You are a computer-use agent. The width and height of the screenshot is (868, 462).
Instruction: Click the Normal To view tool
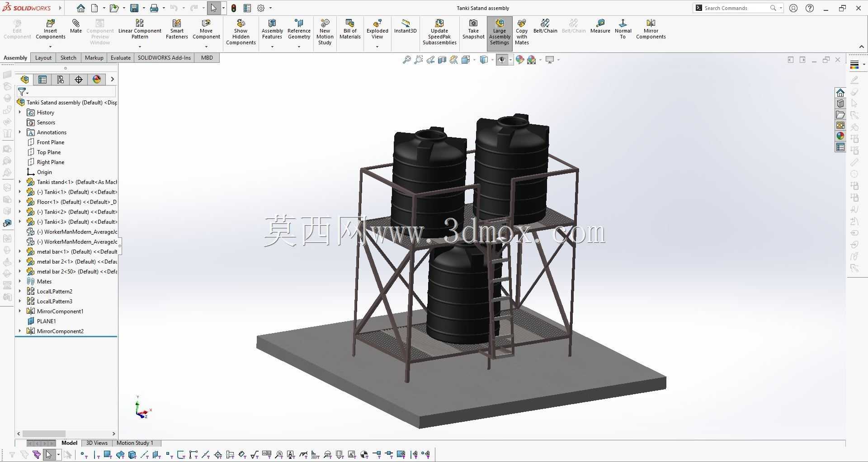(x=623, y=29)
